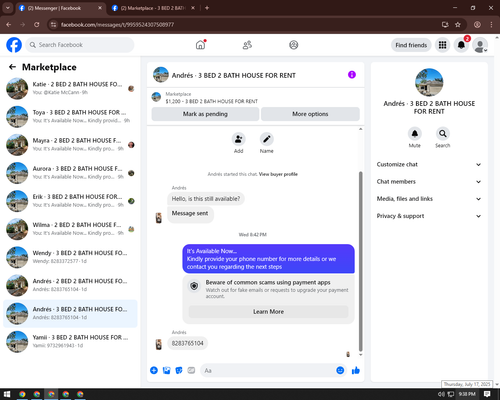500x400 pixels.
Task: Open View buyer profile link
Action: click(278, 174)
